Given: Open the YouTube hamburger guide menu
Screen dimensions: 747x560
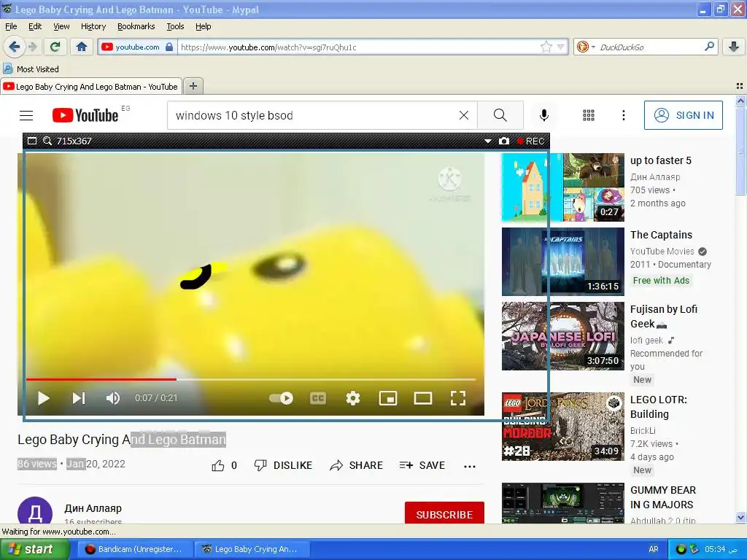Looking at the screenshot, I should (26, 115).
